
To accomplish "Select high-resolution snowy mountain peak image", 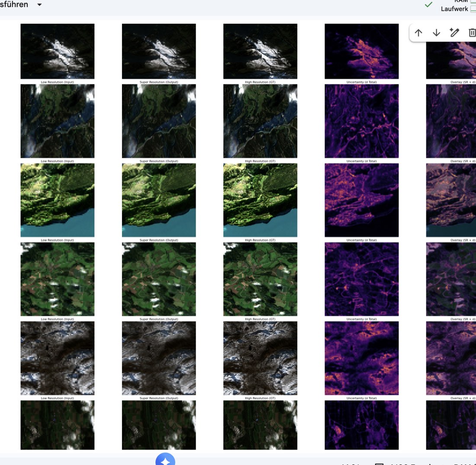I will 260,51.
